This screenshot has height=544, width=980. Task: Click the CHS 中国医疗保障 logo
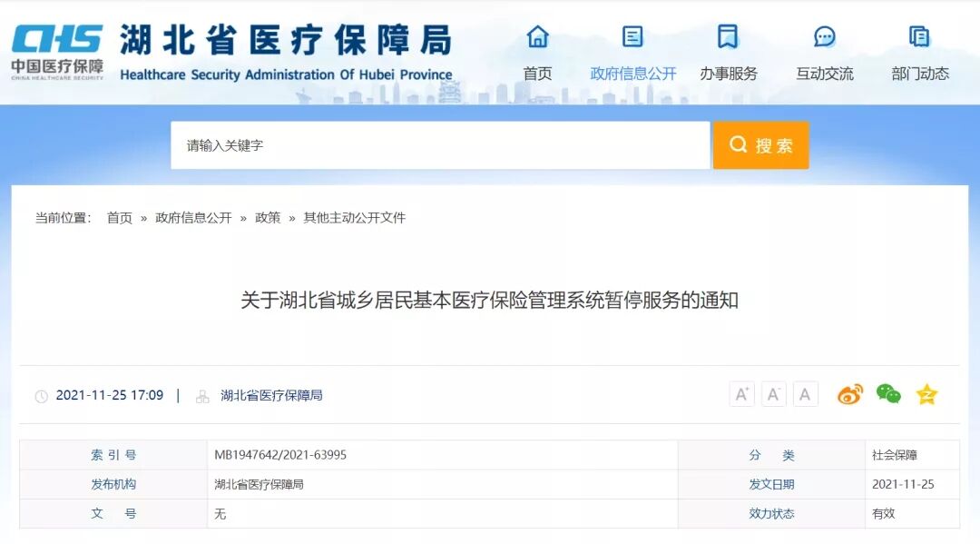pos(57,52)
